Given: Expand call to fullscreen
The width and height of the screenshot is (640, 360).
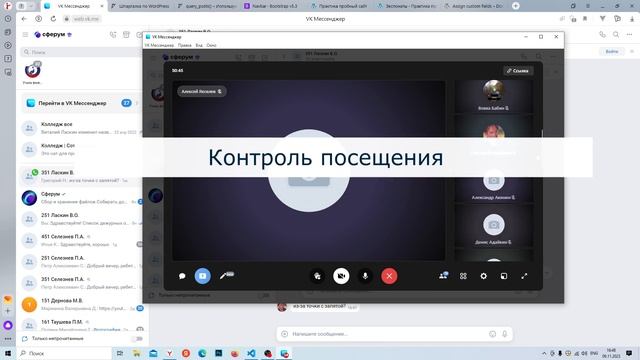Looking at the screenshot, I should tap(524, 276).
